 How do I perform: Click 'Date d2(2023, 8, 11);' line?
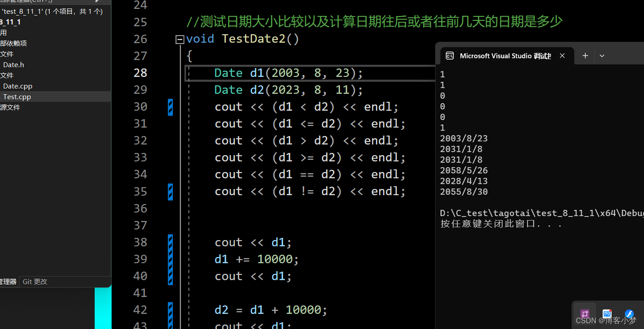click(x=289, y=90)
